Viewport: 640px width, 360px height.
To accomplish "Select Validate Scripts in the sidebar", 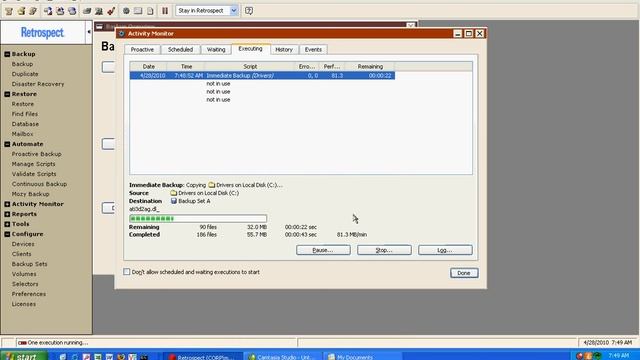I will click(34, 174).
